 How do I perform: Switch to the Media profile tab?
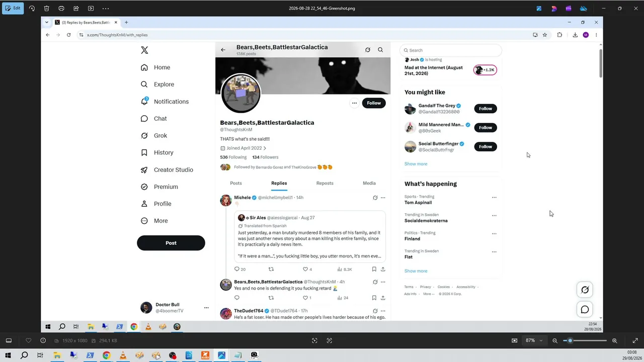tap(369, 183)
